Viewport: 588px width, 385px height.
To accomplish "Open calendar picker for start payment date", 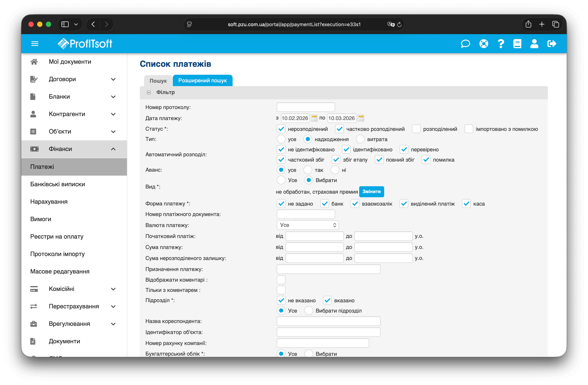I will coord(314,118).
